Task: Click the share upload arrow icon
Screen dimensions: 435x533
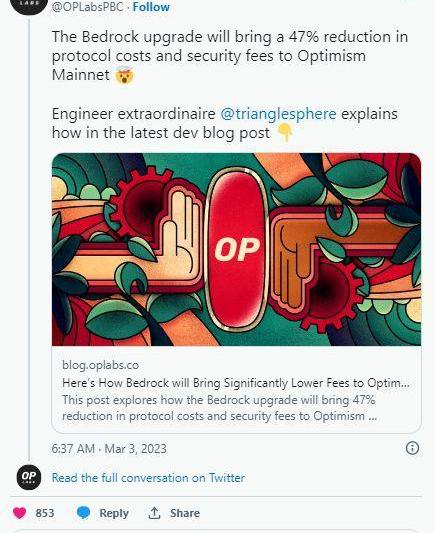Action: tap(154, 513)
